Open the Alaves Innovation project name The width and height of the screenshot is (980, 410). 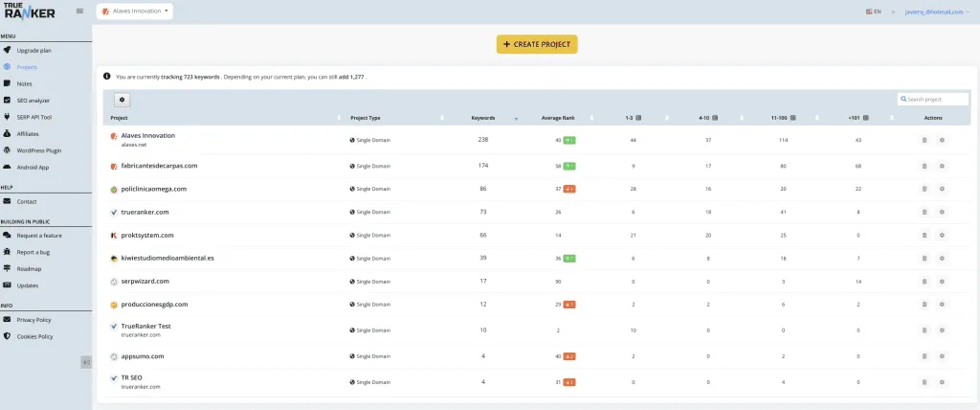click(x=148, y=135)
